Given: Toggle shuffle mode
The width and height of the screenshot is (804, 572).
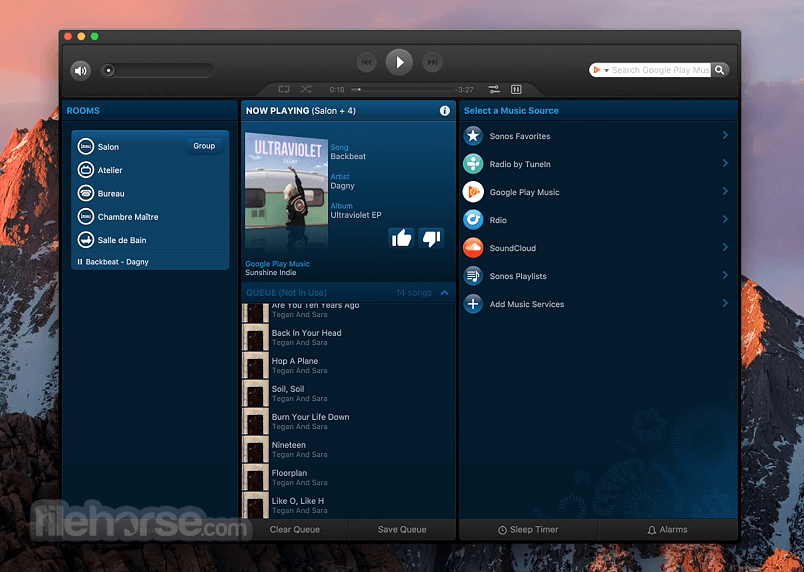Looking at the screenshot, I should (x=306, y=89).
